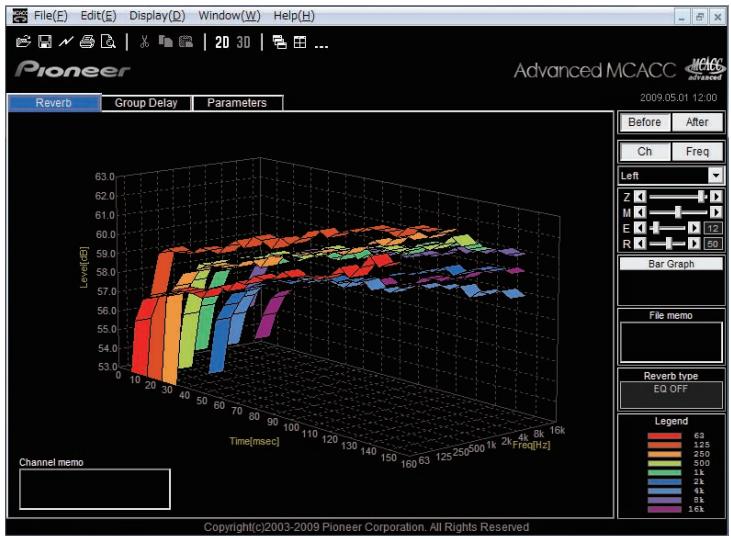
Task: Click the 2009.05.01 12:00 timestamp
Action: click(x=678, y=97)
